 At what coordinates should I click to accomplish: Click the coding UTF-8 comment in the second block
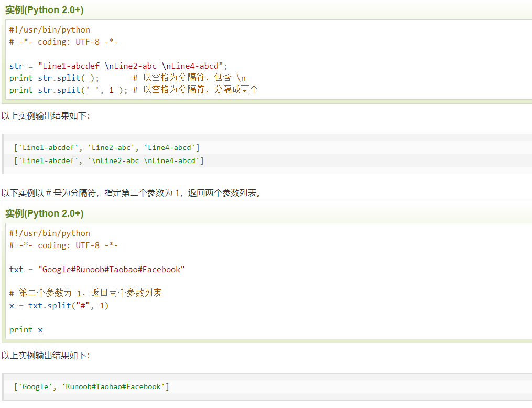[63, 245]
